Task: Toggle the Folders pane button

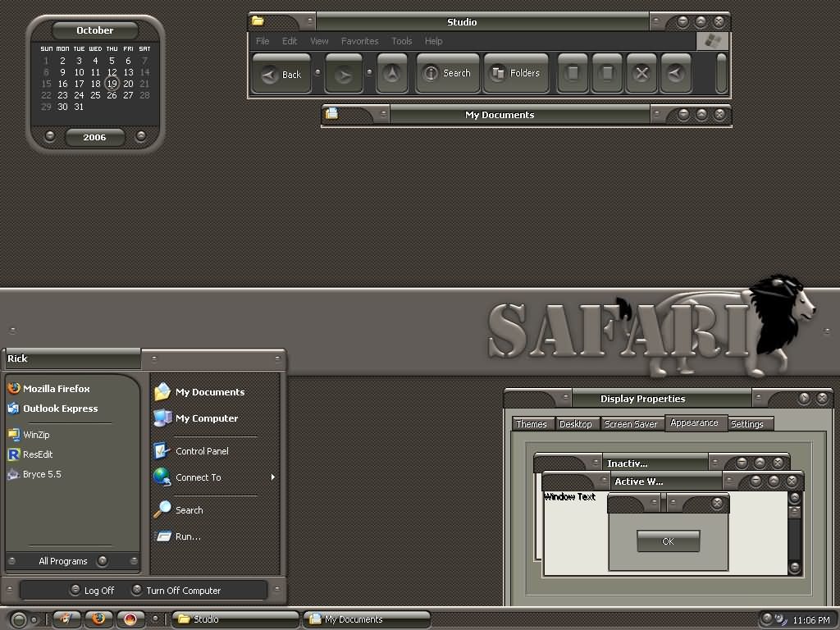Action: coord(517,73)
